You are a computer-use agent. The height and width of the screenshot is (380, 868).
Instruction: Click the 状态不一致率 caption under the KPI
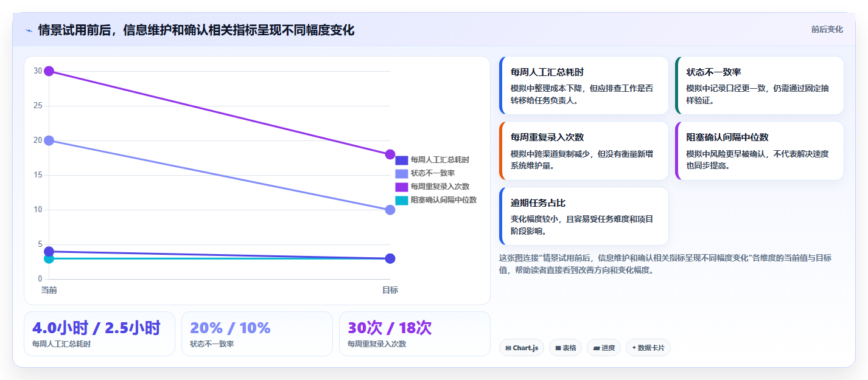pyautogui.click(x=212, y=344)
